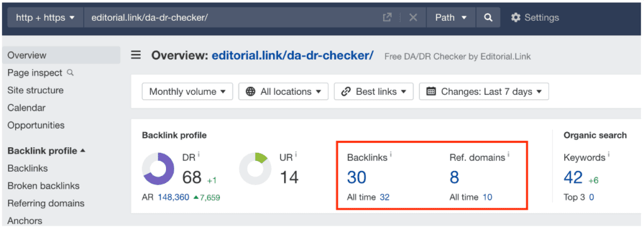The height and width of the screenshot is (227, 644).
Task: Click info icon next to Ref. domains
Action: click(508, 154)
